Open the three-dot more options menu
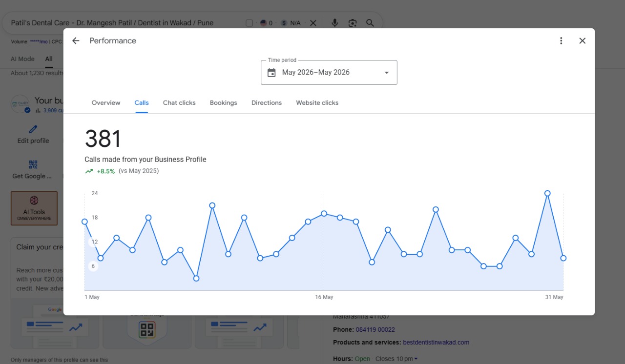The width and height of the screenshot is (625, 364). (x=561, y=41)
